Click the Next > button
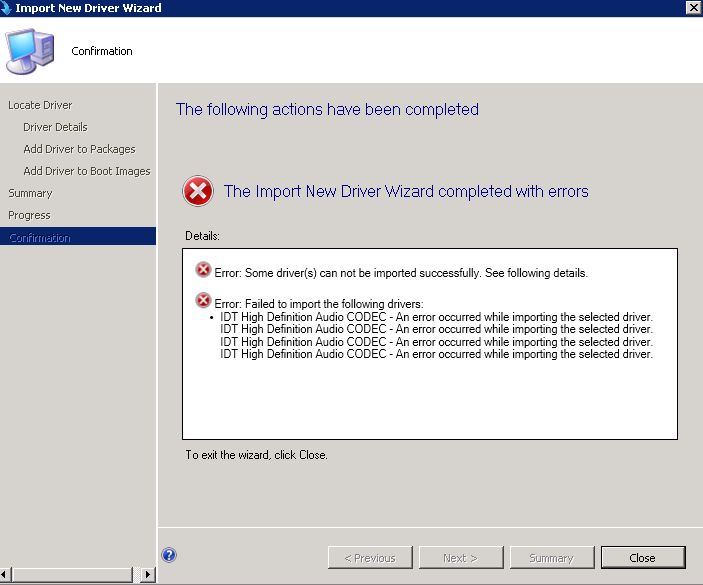Image resolution: width=703 pixels, height=585 pixels. (x=461, y=558)
